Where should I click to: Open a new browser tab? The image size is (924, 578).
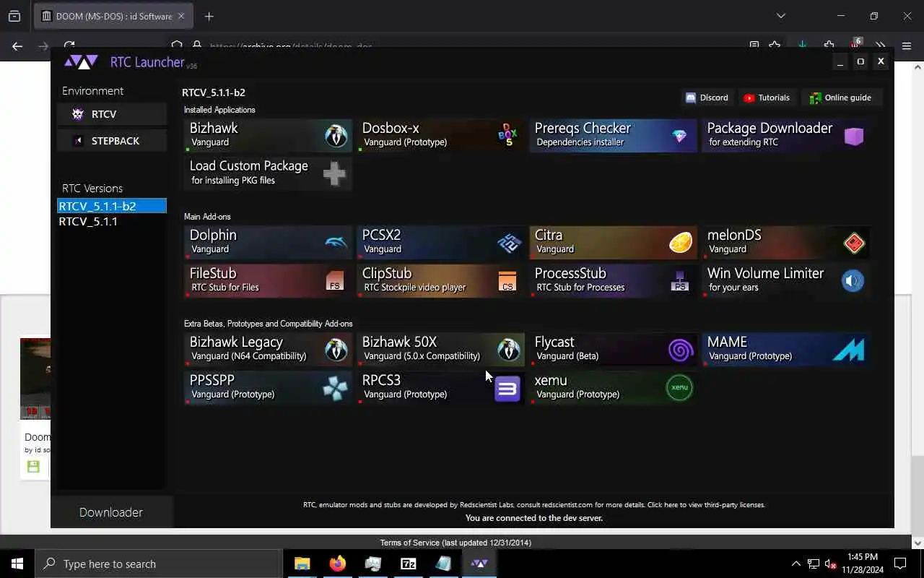point(209,16)
